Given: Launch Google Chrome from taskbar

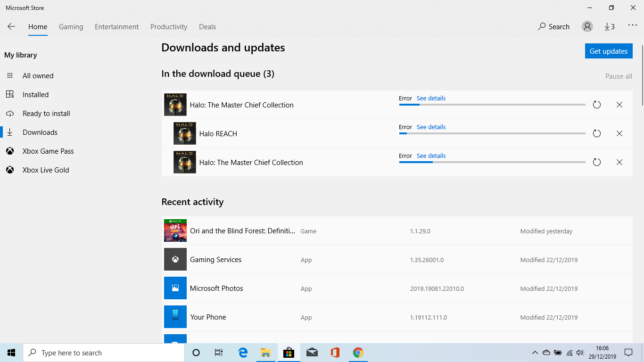Looking at the screenshot, I should (358, 353).
